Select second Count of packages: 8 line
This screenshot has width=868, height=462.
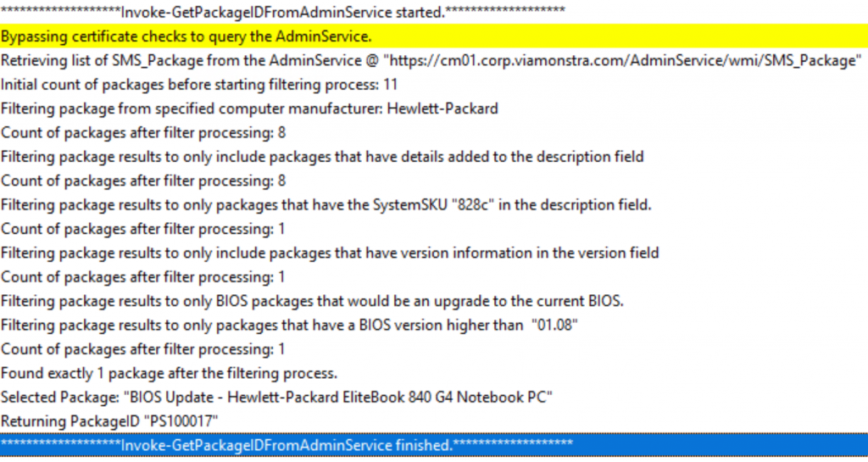pos(434,181)
